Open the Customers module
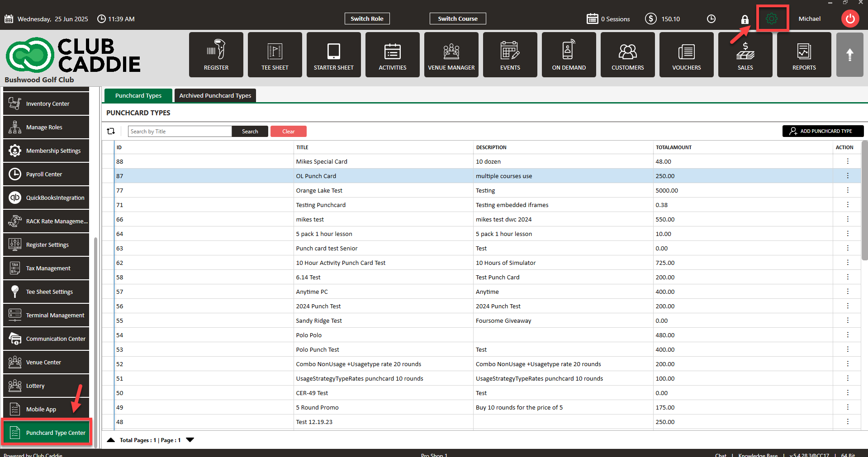The image size is (868, 457). (628, 55)
